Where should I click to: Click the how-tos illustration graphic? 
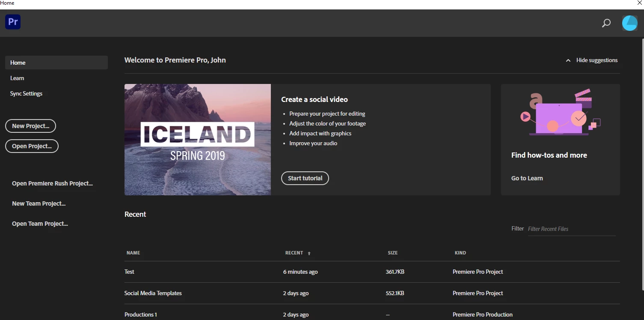coord(561,113)
